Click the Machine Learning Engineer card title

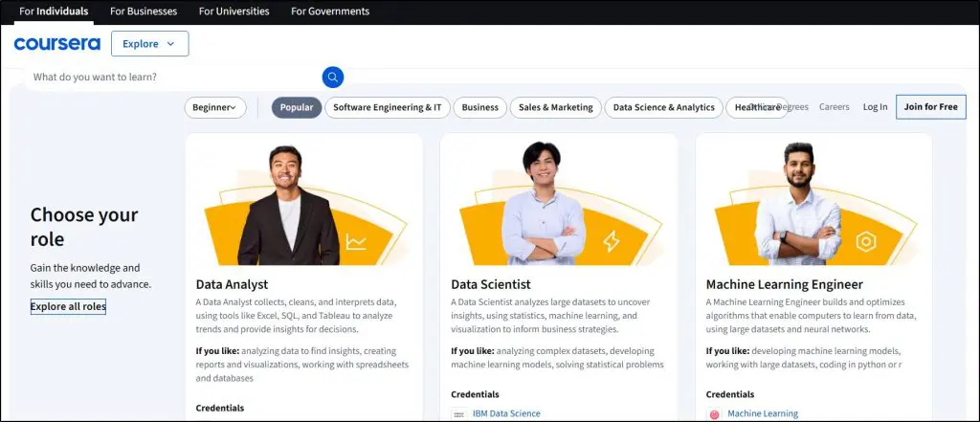785,284
